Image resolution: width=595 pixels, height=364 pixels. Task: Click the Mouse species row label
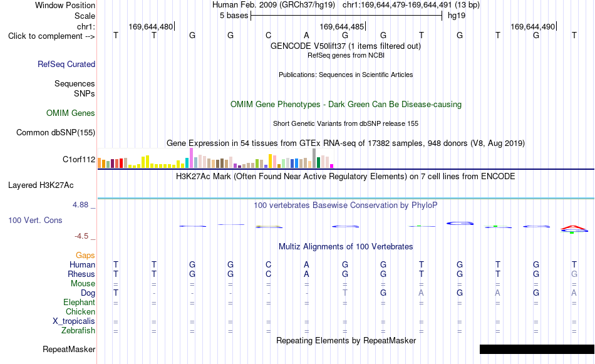tap(83, 284)
